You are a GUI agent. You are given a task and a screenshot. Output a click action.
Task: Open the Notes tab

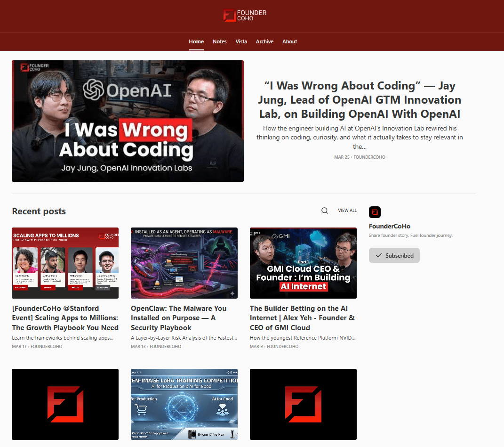coord(220,41)
